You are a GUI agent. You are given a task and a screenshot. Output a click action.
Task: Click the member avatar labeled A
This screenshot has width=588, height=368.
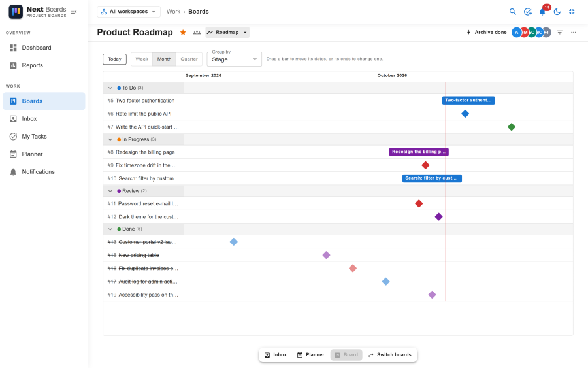516,32
